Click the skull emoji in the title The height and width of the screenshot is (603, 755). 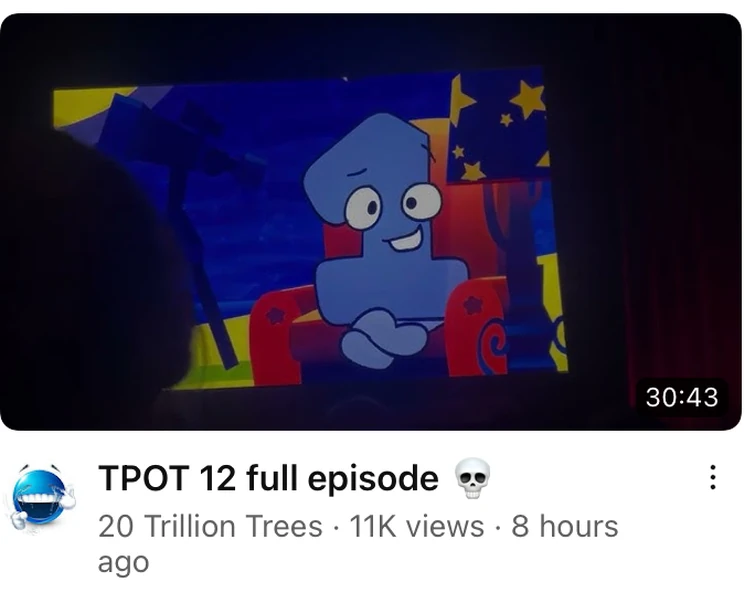click(473, 478)
